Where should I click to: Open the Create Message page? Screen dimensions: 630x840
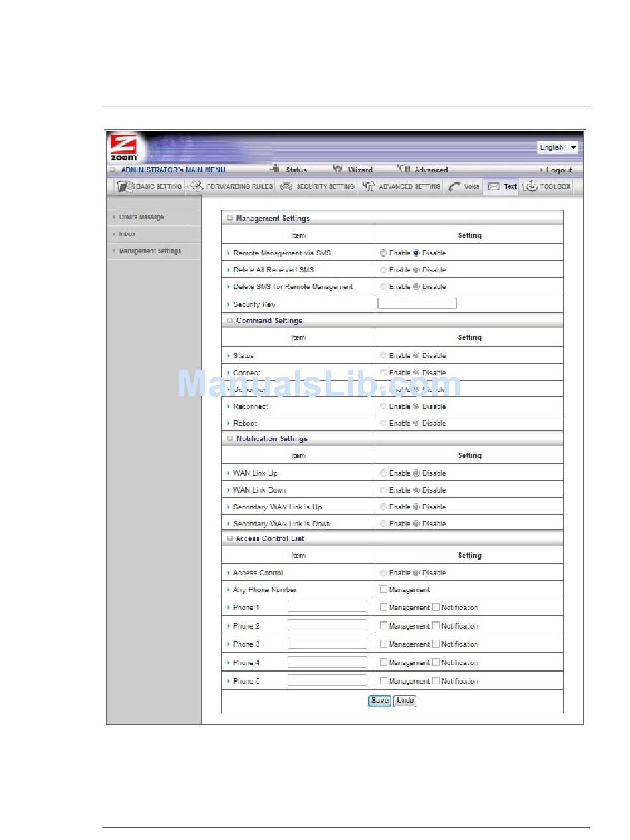click(x=141, y=217)
